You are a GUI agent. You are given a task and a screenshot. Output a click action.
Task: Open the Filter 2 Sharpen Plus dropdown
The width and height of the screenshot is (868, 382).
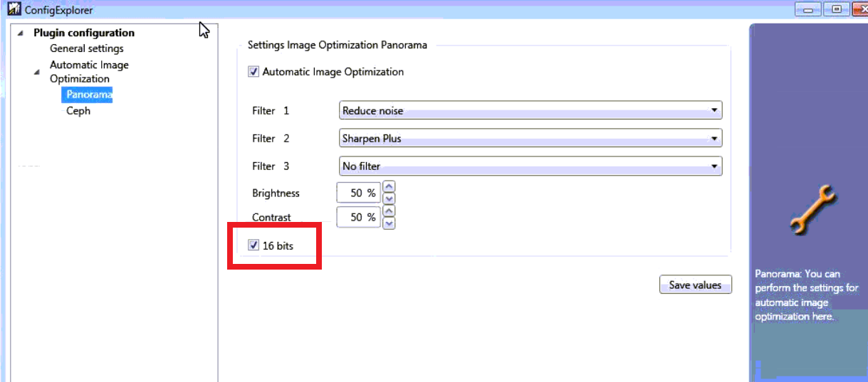click(x=530, y=139)
